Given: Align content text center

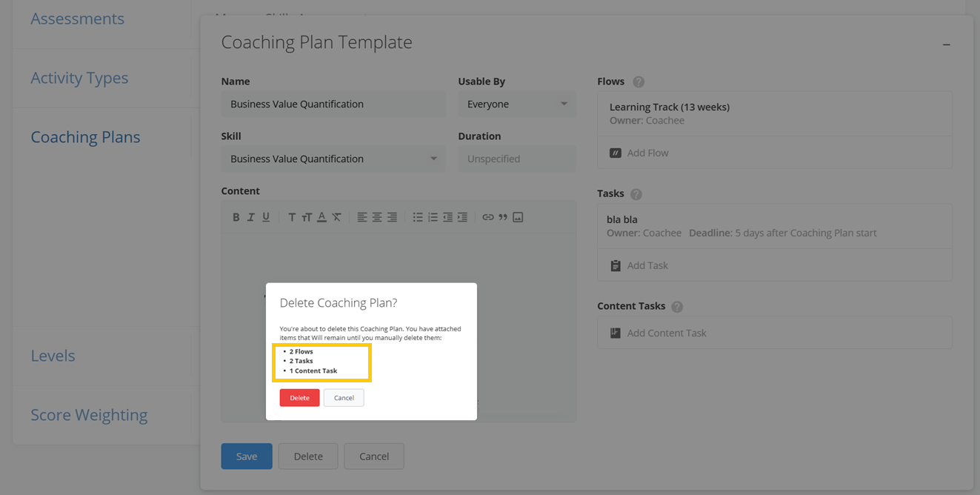Looking at the screenshot, I should click(x=377, y=217).
